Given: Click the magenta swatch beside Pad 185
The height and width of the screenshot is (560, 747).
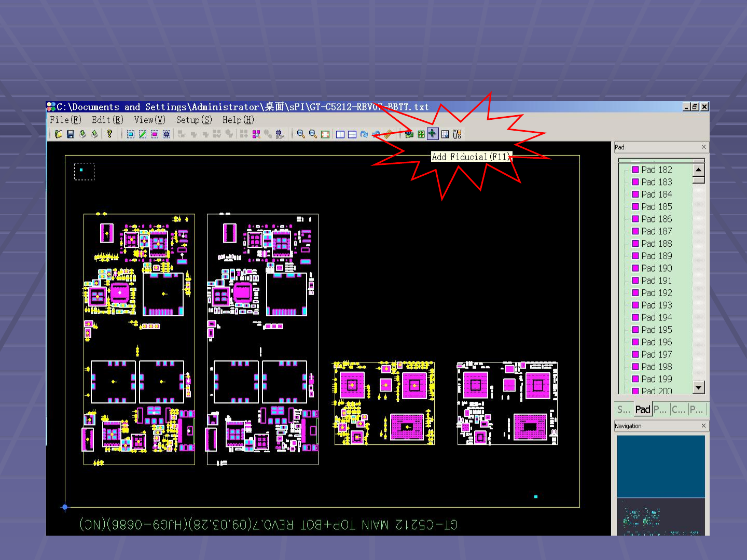Looking at the screenshot, I should tap(635, 206).
